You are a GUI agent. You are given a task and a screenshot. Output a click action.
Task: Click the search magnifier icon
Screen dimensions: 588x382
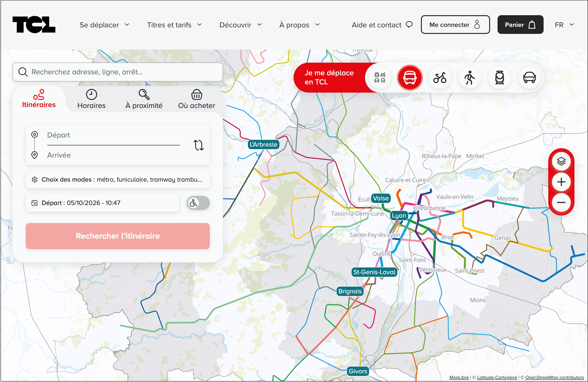pyautogui.click(x=23, y=72)
